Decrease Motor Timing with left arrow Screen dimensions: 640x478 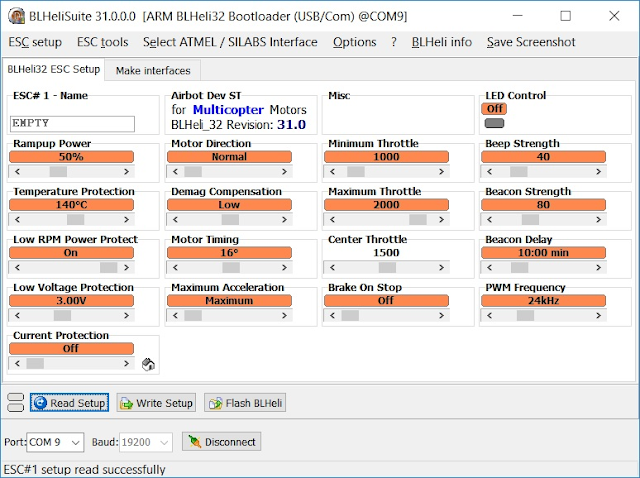[x=175, y=268]
